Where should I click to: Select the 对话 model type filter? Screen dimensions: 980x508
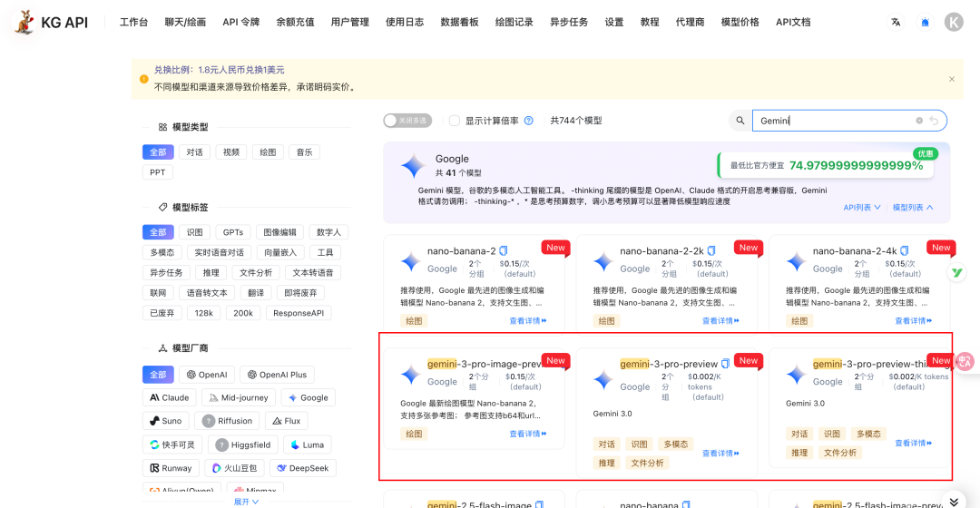[194, 152]
